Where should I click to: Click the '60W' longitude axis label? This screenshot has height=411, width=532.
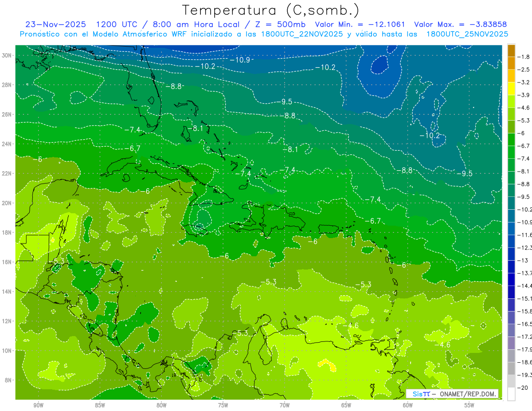pyautogui.click(x=408, y=405)
